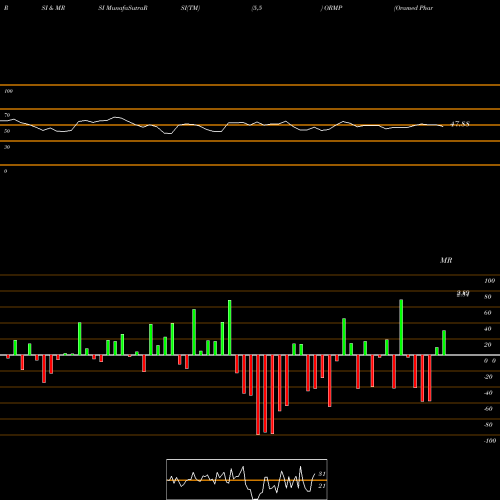Click the RSI 100 axis label

click(x=8, y=91)
